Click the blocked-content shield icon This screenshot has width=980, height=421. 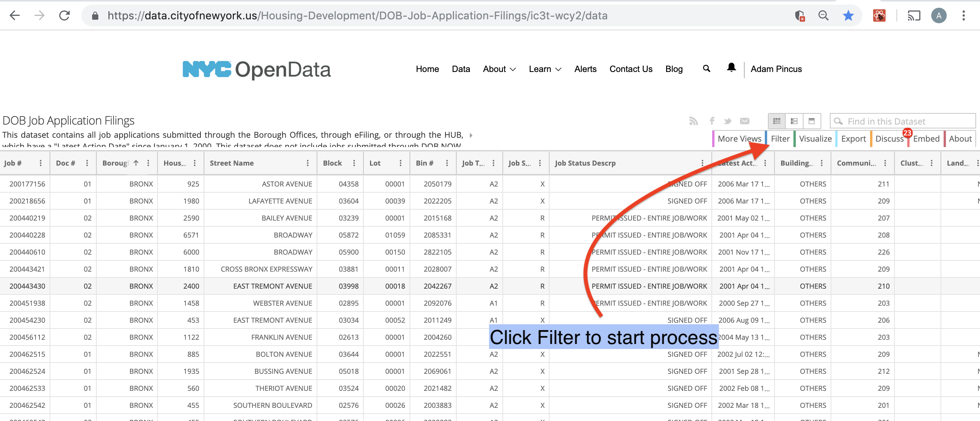(800, 15)
